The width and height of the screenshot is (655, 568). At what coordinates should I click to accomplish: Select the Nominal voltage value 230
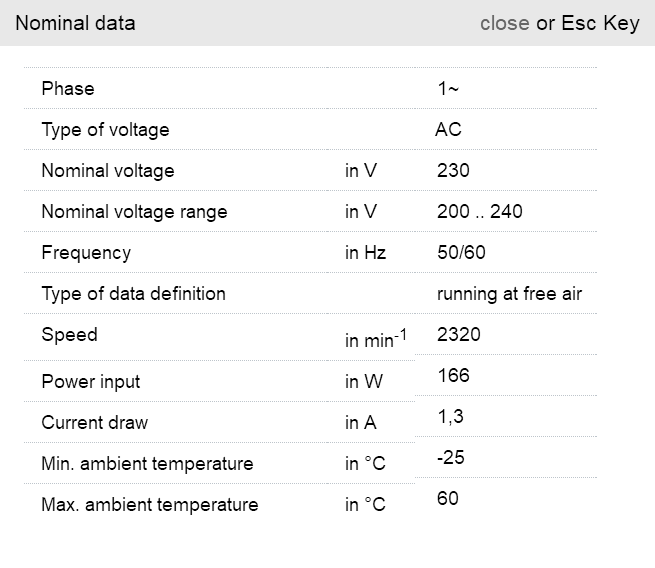pyautogui.click(x=453, y=171)
